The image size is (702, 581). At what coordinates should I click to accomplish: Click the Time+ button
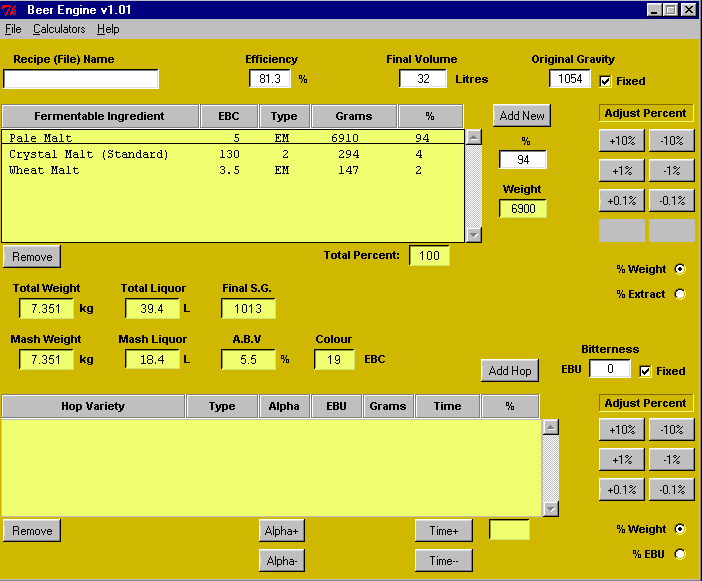pos(444,530)
